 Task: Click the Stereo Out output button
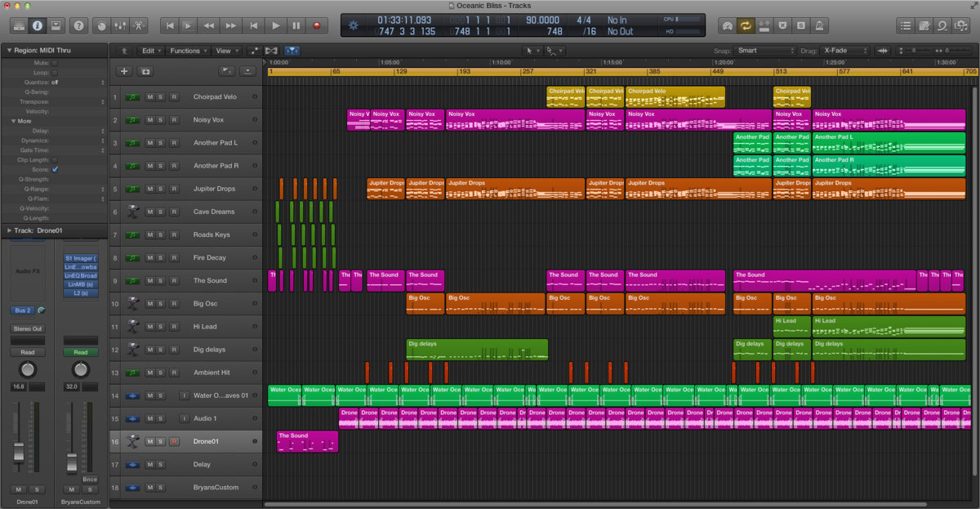[x=27, y=328]
